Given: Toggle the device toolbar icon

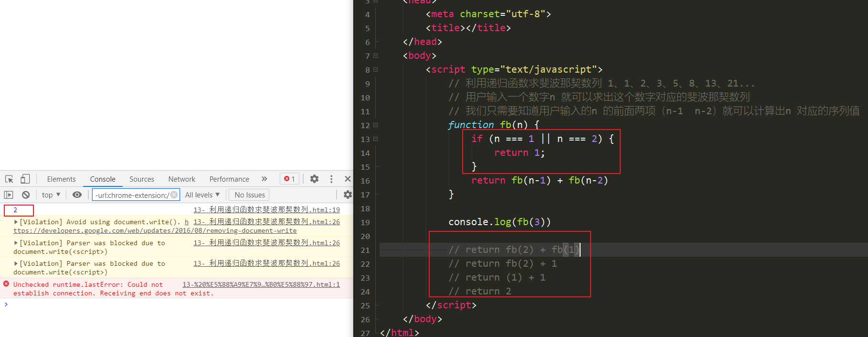Looking at the screenshot, I should point(25,179).
